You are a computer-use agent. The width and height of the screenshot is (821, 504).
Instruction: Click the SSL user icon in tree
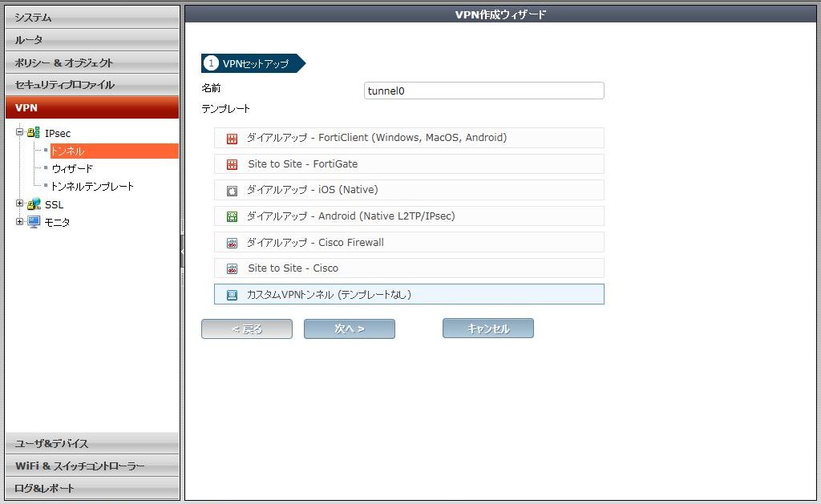pos(34,204)
